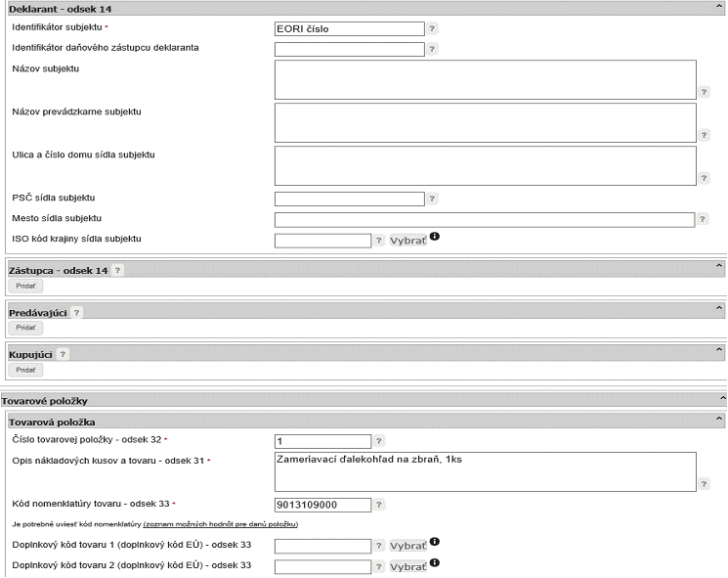Focus the Mesto sídla subjektu input
The height and width of the screenshot is (578, 728).
coord(485,220)
